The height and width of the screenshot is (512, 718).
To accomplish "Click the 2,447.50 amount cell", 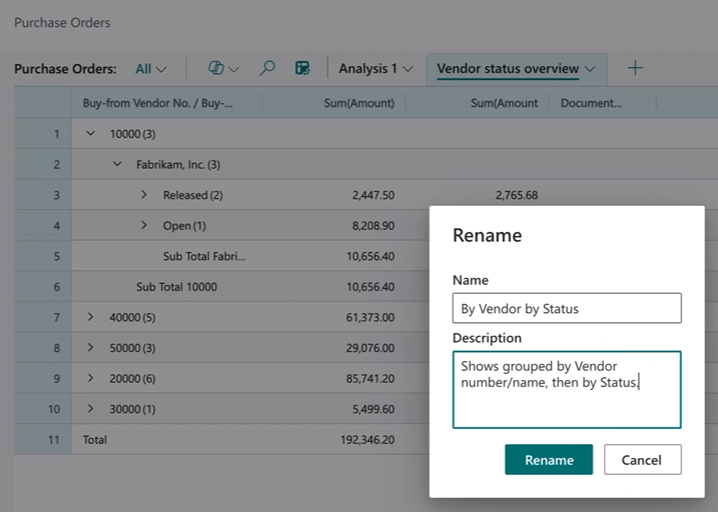I will pos(373,195).
